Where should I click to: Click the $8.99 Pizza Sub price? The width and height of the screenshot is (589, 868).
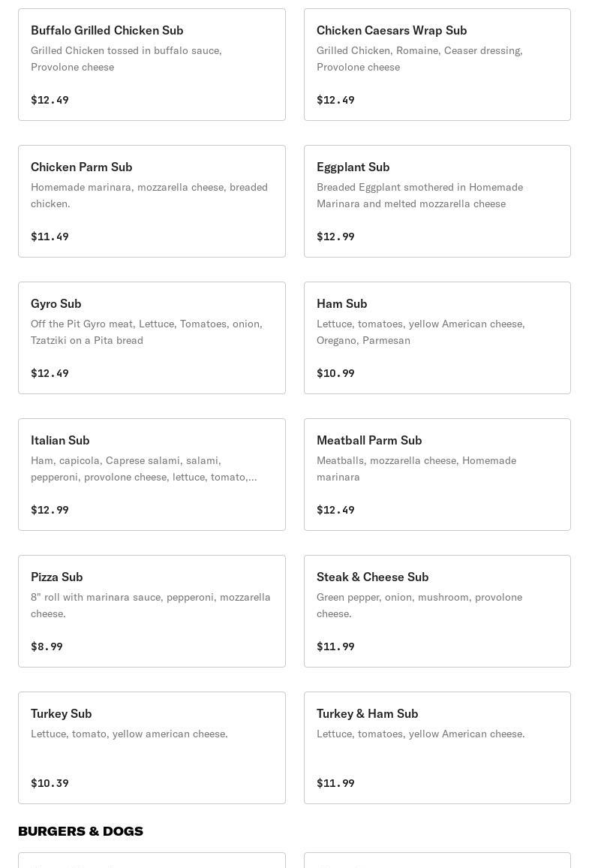(47, 646)
